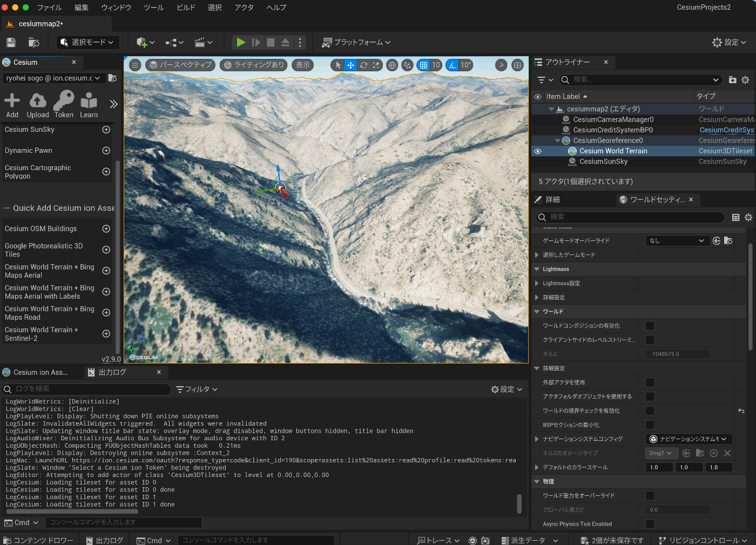Image resolution: width=756 pixels, height=545 pixels.
Task: Open viewport hamburger options menu
Action: (x=135, y=65)
